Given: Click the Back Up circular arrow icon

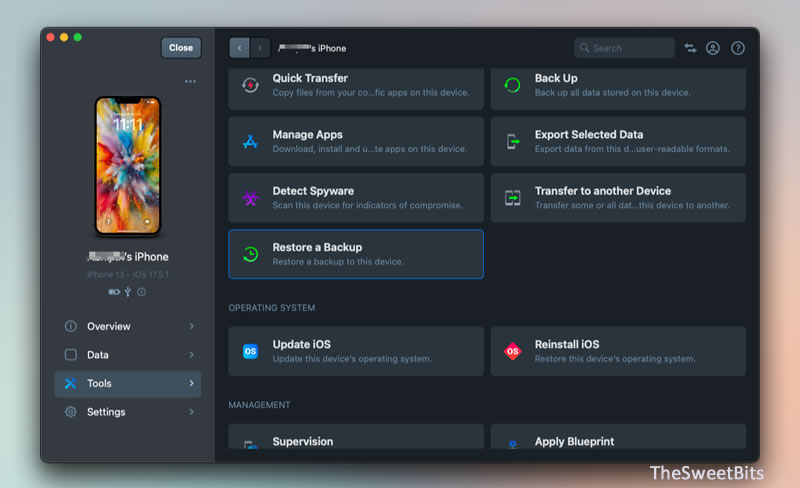Looking at the screenshot, I should pyautogui.click(x=512, y=85).
